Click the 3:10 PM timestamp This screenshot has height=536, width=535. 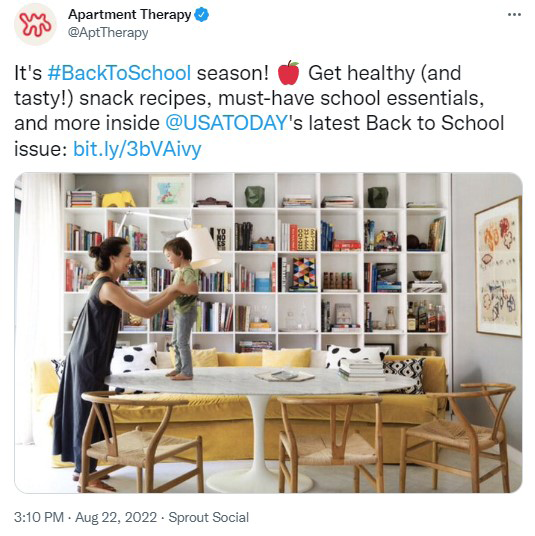[x=39, y=517]
